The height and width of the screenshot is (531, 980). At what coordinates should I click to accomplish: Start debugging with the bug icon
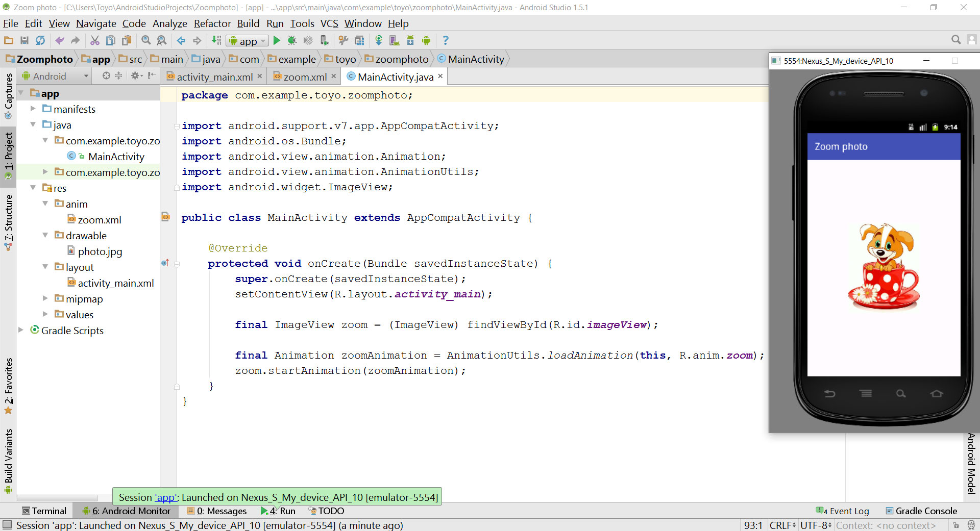tap(292, 40)
